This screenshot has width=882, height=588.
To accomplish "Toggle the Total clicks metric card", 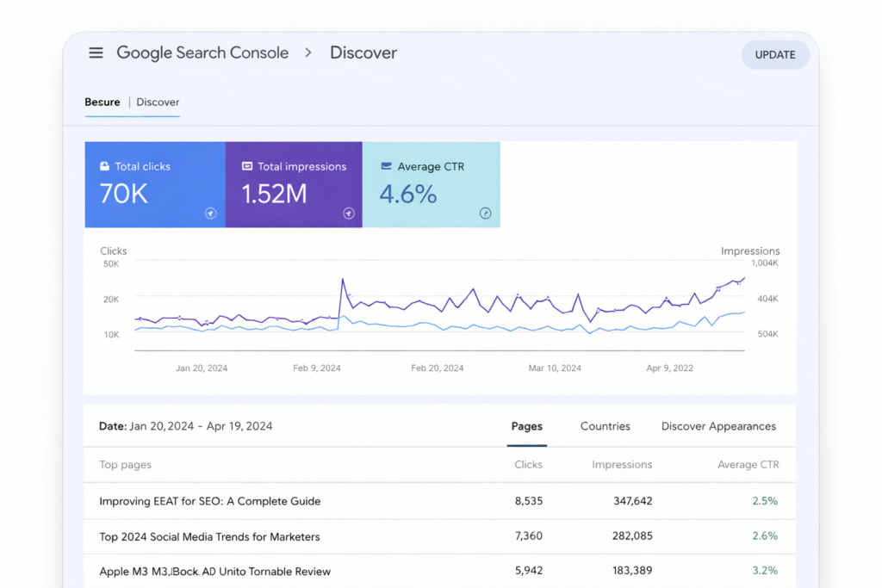I will click(x=155, y=185).
